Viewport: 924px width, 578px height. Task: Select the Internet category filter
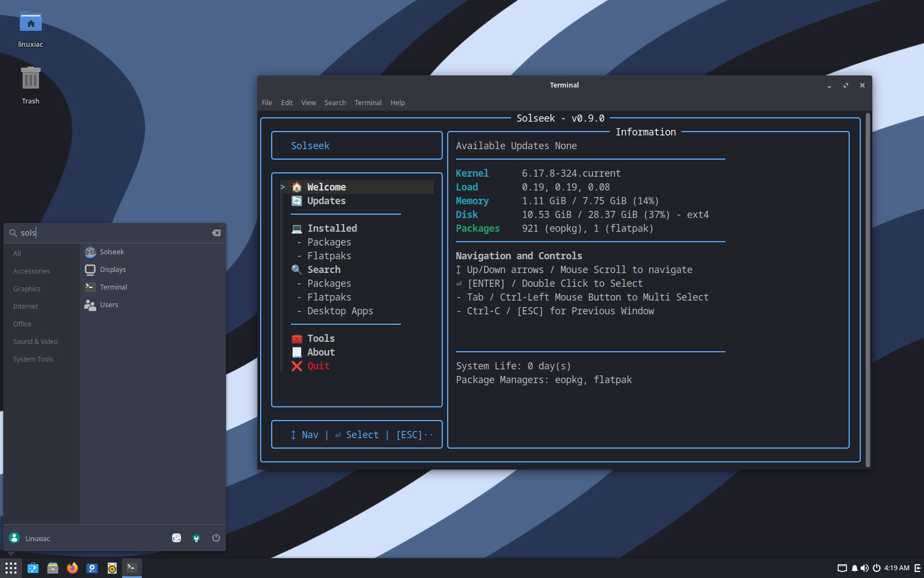click(x=26, y=307)
